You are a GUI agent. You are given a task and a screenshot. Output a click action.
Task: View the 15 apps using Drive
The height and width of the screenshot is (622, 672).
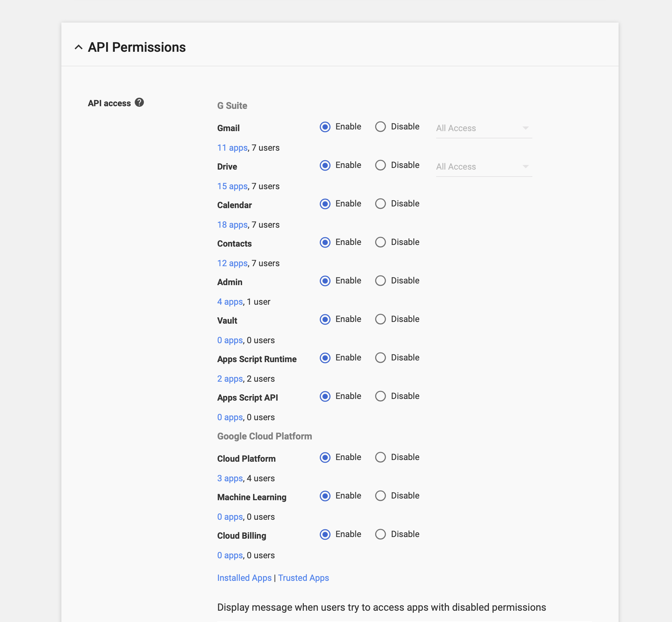pos(232,186)
